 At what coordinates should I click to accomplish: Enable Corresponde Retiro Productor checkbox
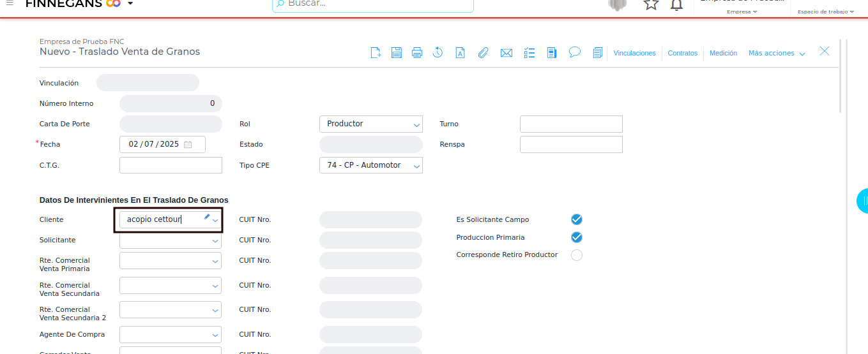[577, 255]
